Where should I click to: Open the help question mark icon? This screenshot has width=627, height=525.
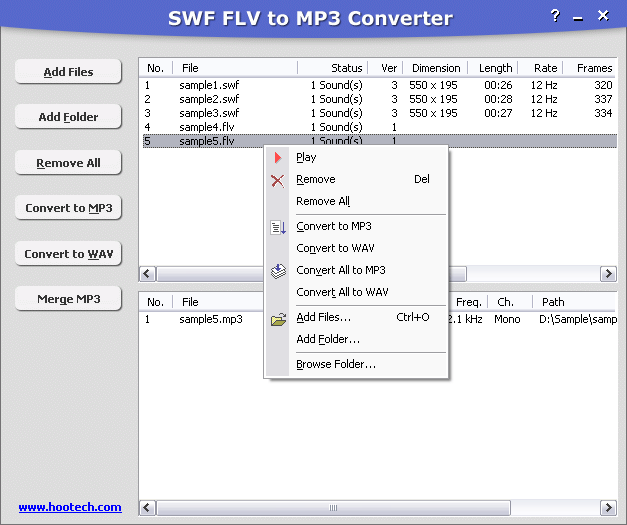(555, 16)
